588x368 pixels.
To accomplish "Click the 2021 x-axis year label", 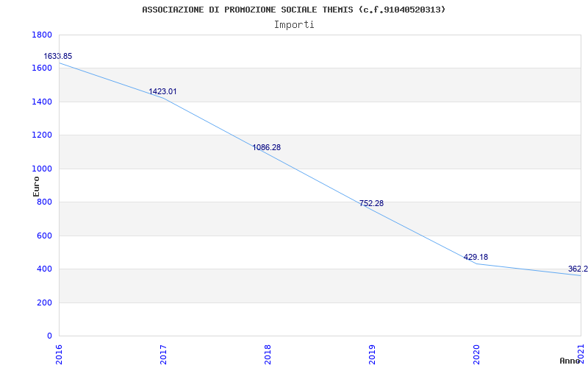I will [x=581, y=355].
